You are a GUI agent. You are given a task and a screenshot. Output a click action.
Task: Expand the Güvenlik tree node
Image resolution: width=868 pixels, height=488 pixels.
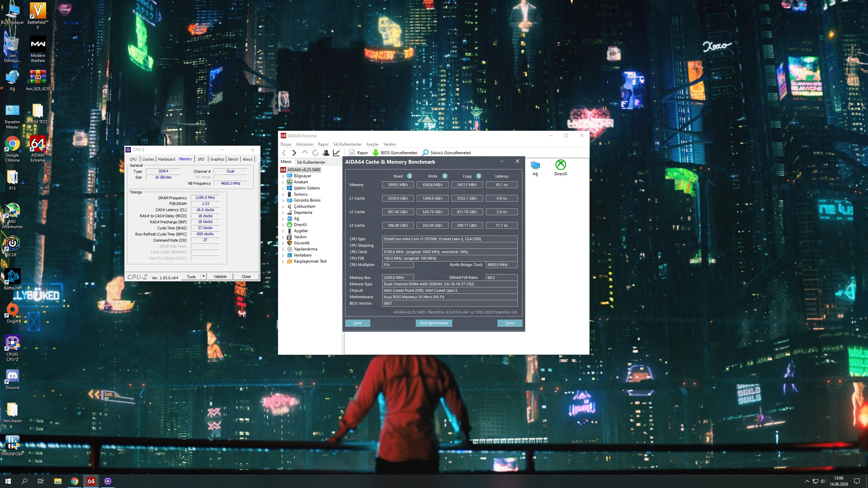[x=283, y=243]
